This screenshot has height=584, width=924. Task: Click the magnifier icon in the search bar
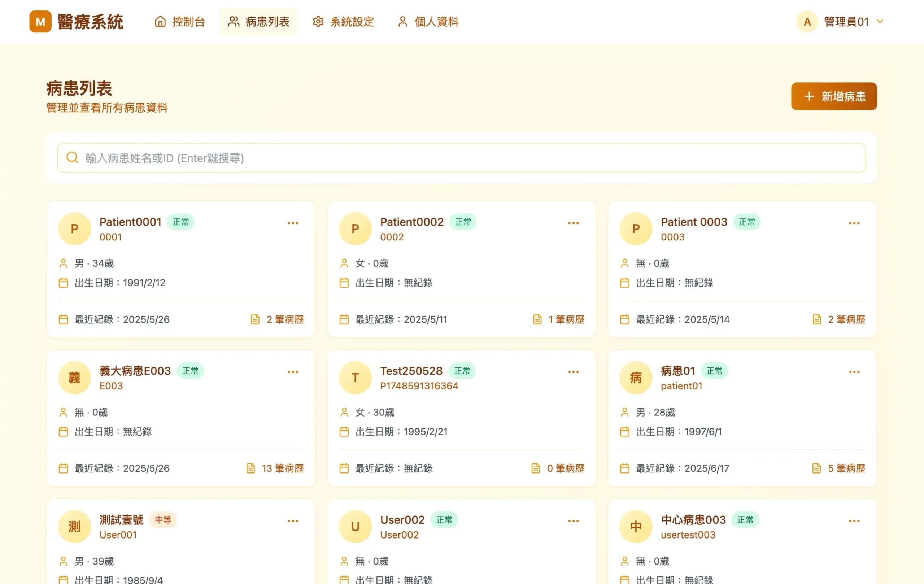pos(72,157)
